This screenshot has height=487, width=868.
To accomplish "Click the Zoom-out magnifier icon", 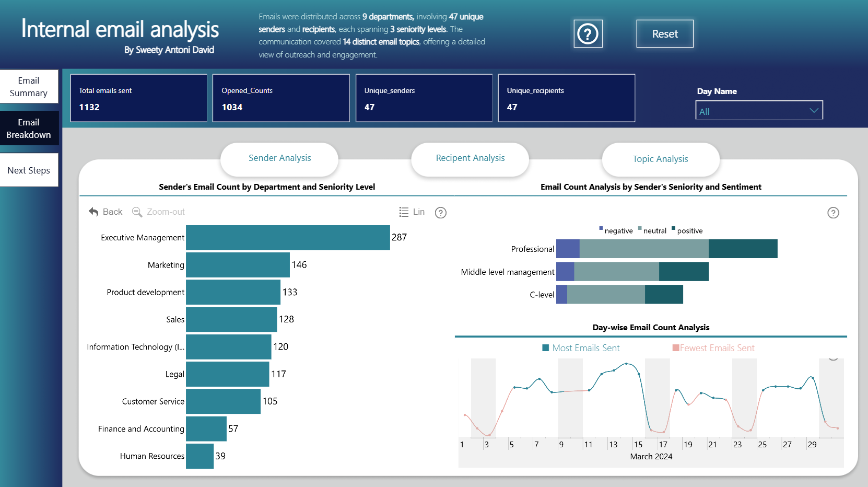I will point(137,212).
